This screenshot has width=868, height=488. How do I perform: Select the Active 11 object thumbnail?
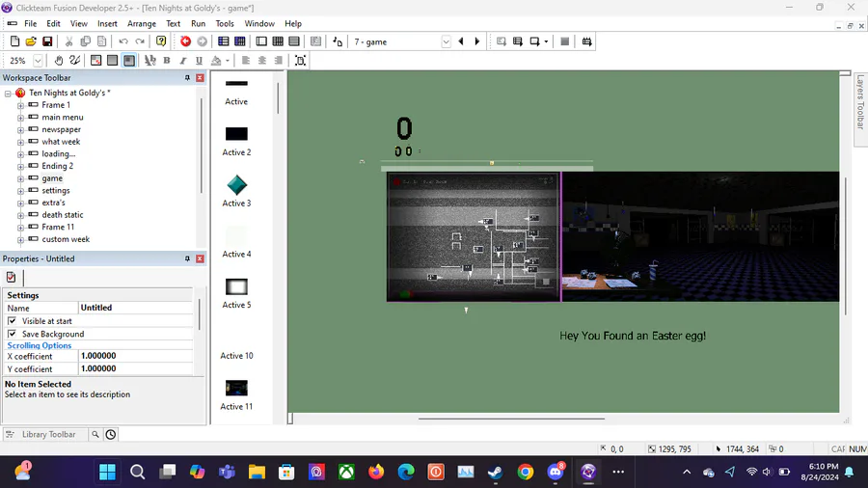click(x=236, y=388)
